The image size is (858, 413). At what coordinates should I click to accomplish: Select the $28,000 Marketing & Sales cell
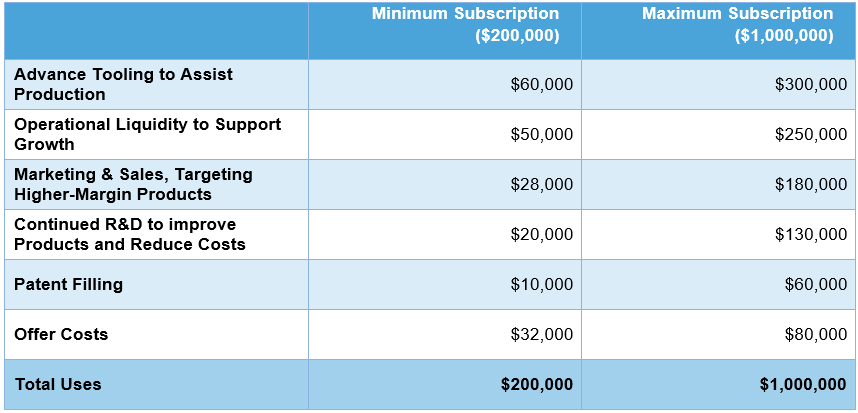coord(541,184)
